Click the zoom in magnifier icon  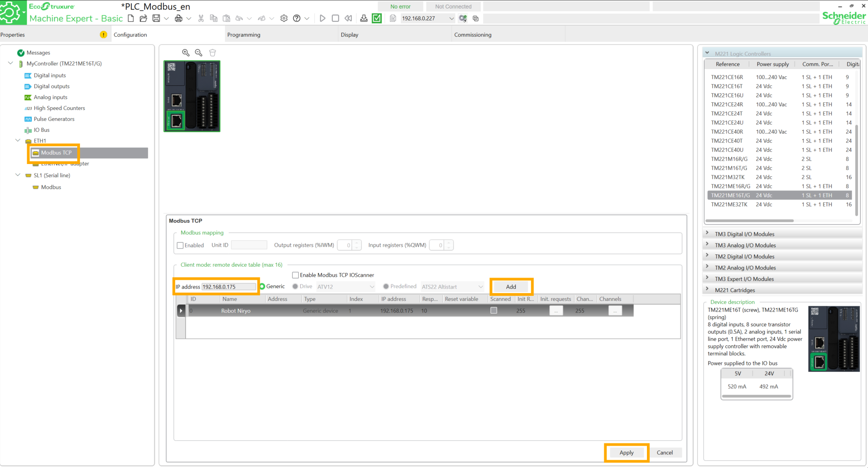point(186,53)
